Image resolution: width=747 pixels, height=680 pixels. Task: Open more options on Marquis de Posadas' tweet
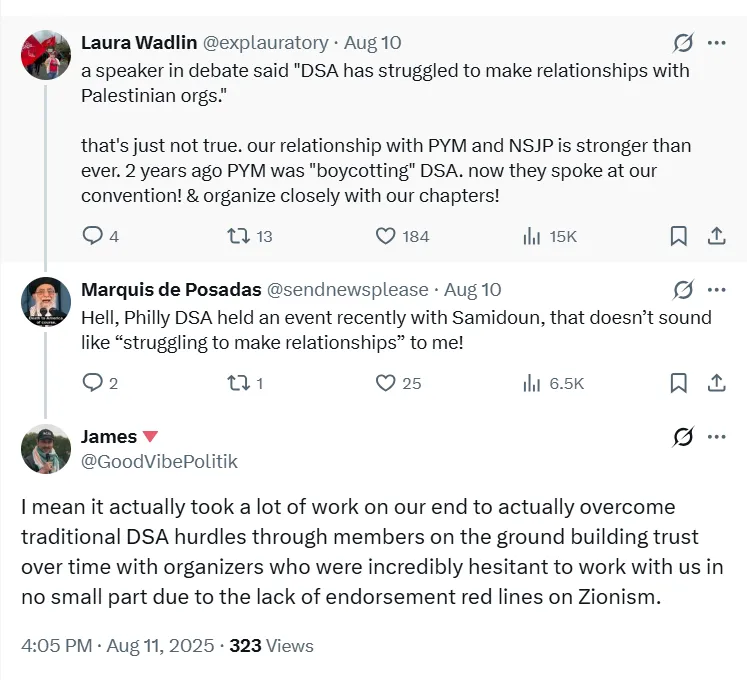[x=716, y=290]
